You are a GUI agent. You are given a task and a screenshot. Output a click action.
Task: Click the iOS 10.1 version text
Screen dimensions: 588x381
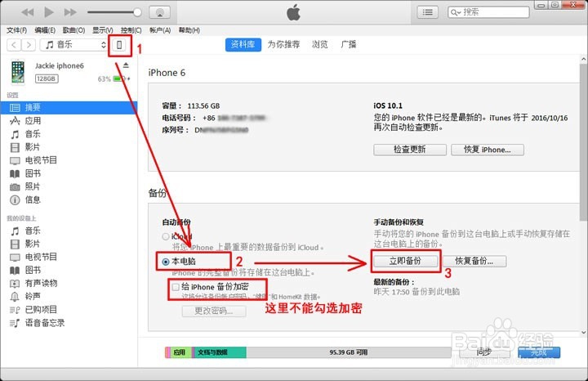tap(388, 105)
